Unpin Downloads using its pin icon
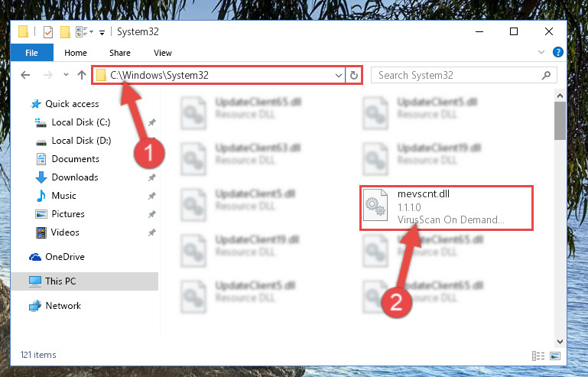Image resolution: width=588 pixels, height=377 pixels. pyautogui.click(x=152, y=177)
